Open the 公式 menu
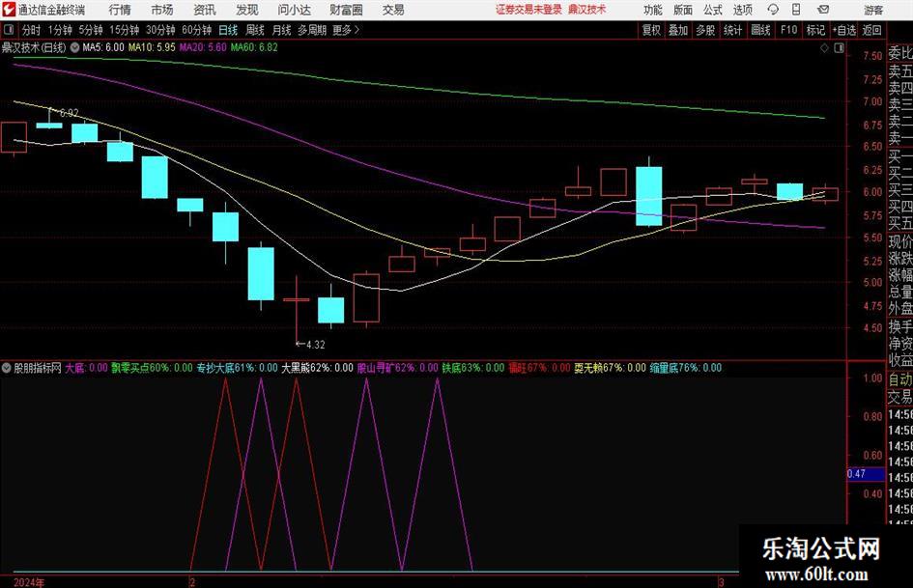This screenshot has width=913, height=588. point(713,10)
